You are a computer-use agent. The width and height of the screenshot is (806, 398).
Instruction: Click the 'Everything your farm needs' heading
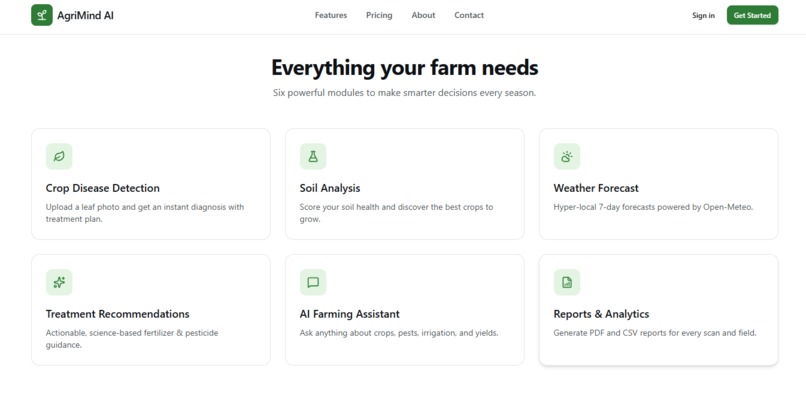(x=405, y=68)
